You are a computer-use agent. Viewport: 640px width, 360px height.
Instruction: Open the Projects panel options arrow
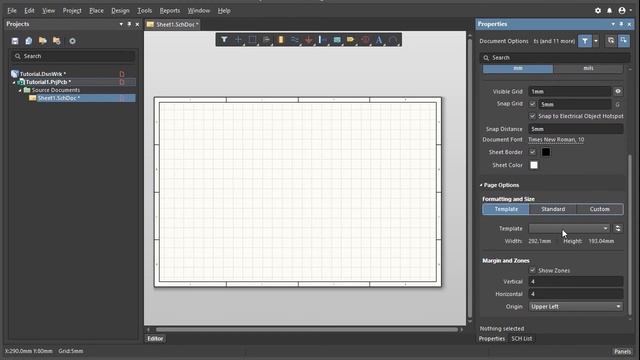[121, 24]
